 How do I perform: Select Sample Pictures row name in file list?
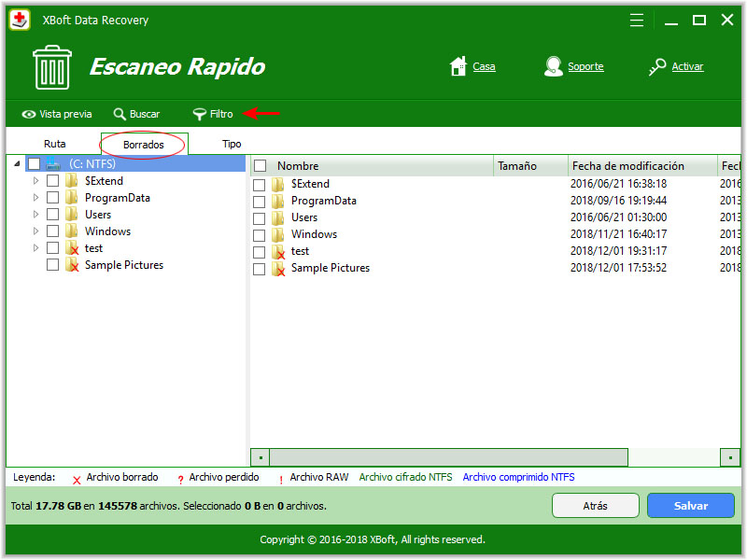[x=331, y=268]
